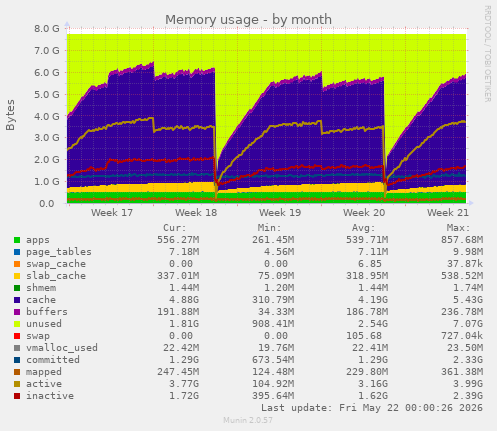Click the memory usage graph plot area

[267, 116]
